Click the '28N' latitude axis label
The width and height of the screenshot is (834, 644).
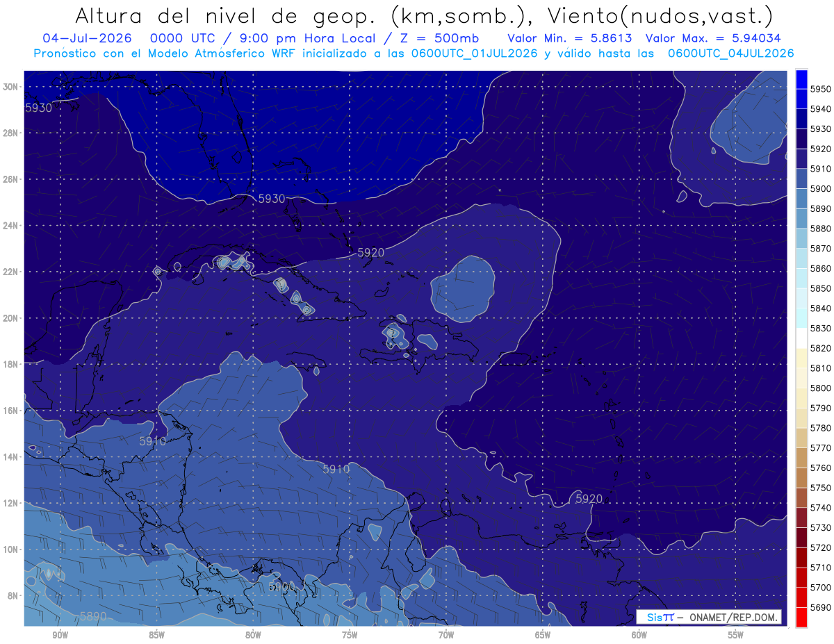(x=12, y=133)
